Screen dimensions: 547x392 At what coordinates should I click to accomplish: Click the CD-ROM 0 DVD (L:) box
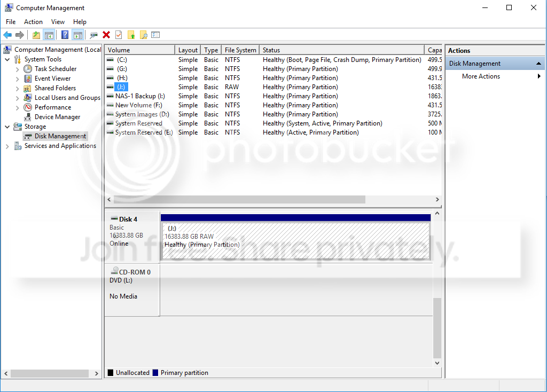(132, 290)
